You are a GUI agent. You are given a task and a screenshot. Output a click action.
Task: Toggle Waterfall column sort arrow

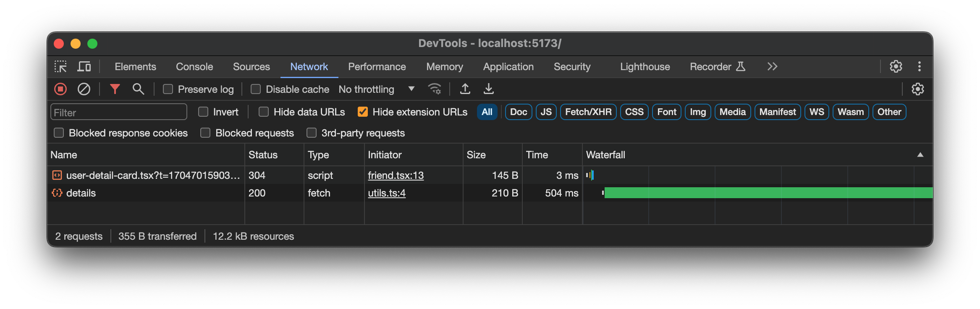point(920,154)
